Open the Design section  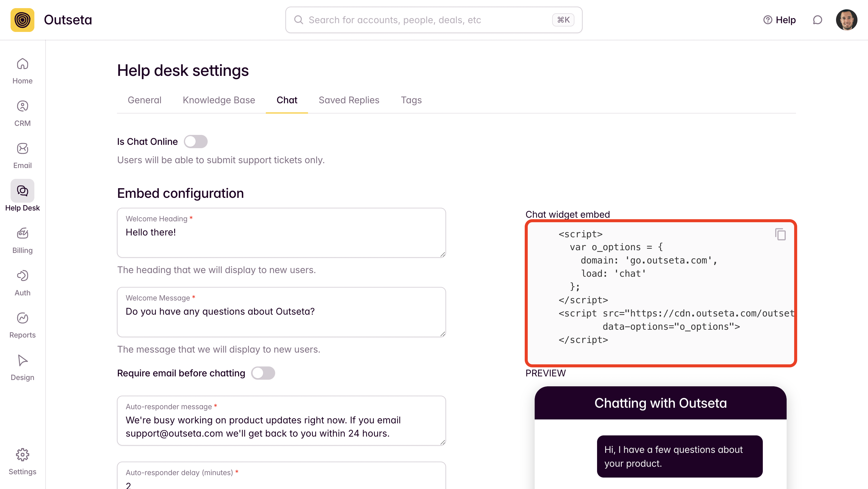pyautogui.click(x=22, y=368)
